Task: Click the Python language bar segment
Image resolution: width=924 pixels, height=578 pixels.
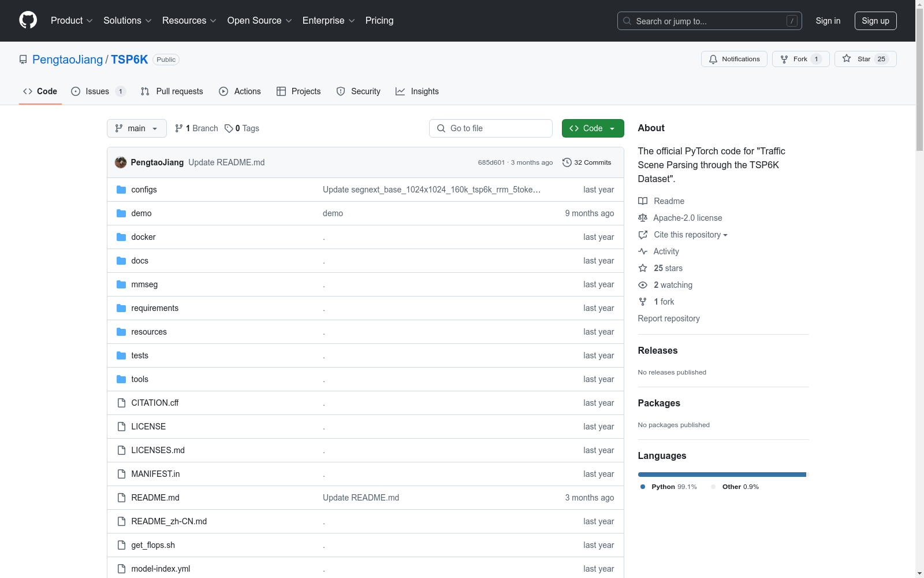Action: (x=722, y=475)
